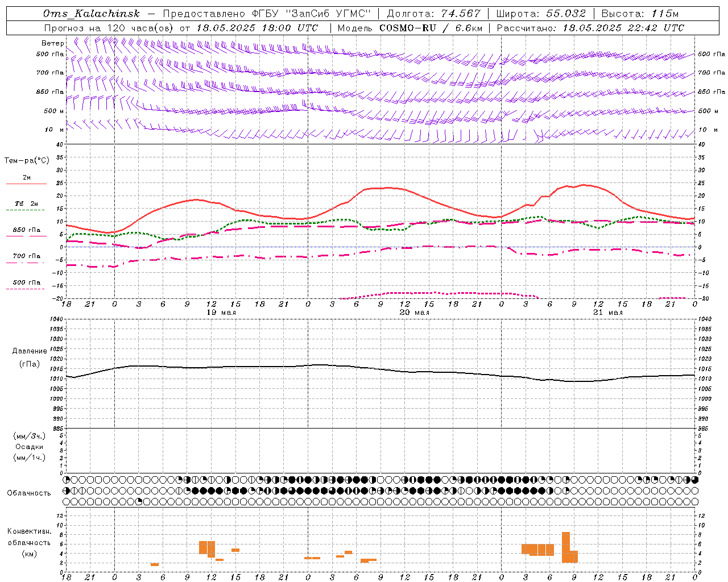The image size is (728, 582).
Task: Click the 10 м wind level label on left
Action: (x=54, y=130)
